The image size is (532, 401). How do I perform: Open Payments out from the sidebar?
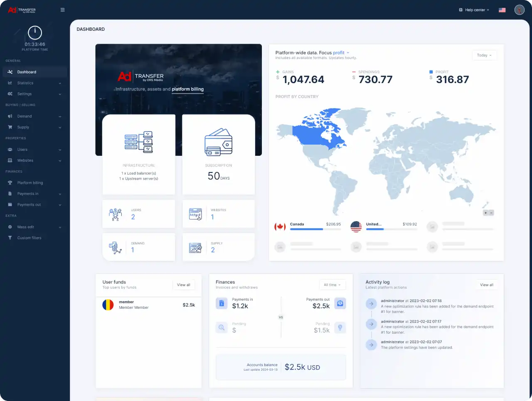click(x=31, y=204)
